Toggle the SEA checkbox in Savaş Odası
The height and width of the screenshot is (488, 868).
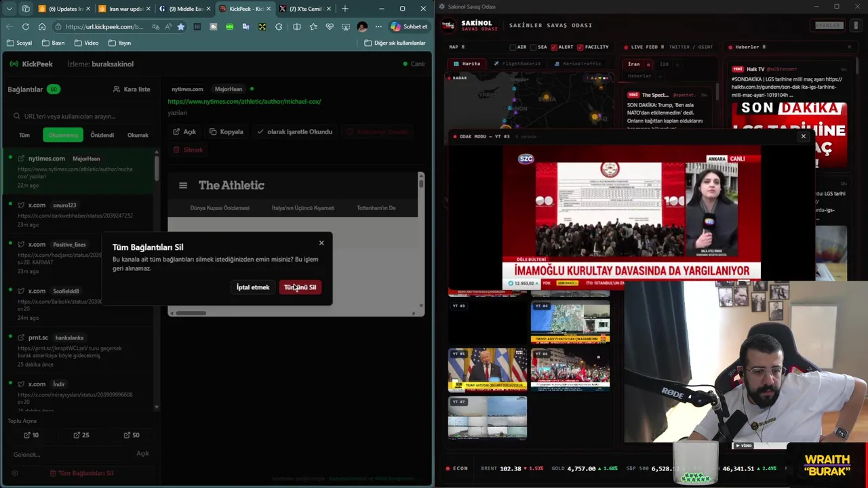click(x=533, y=47)
